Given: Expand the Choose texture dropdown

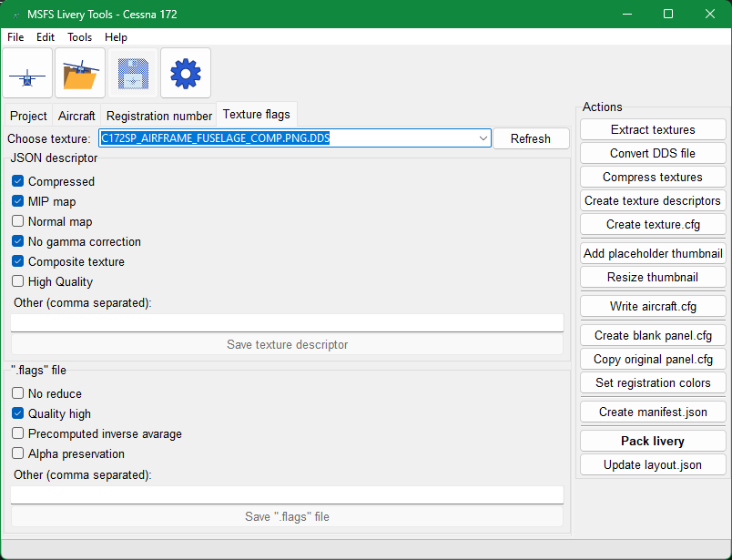Looking at the screenshot, I should (x=483, y=138).
